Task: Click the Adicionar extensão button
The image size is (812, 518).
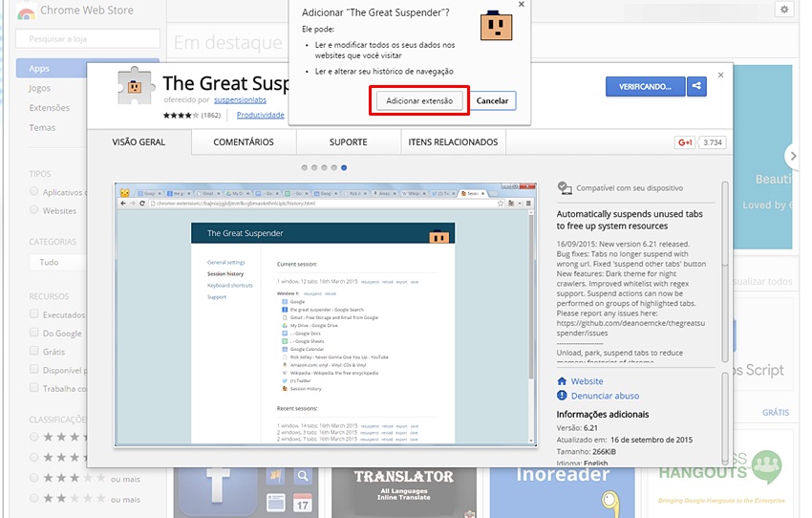Action: [419, 100]
